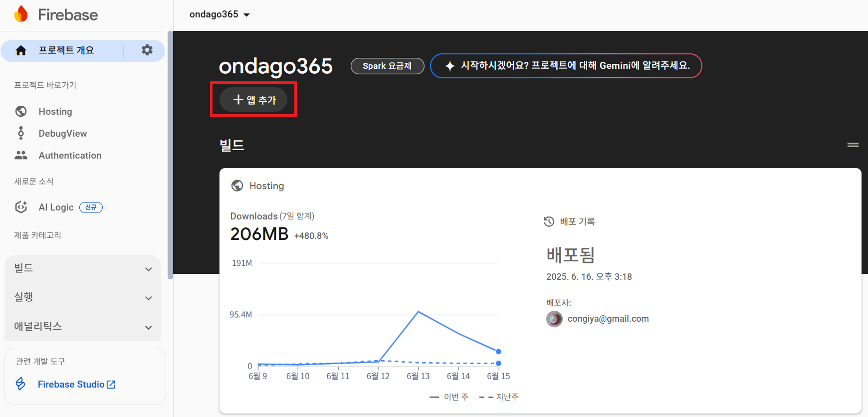868x417 pixels.
Task: Click the Gemini project prompt button
Action: coord(566,66)
